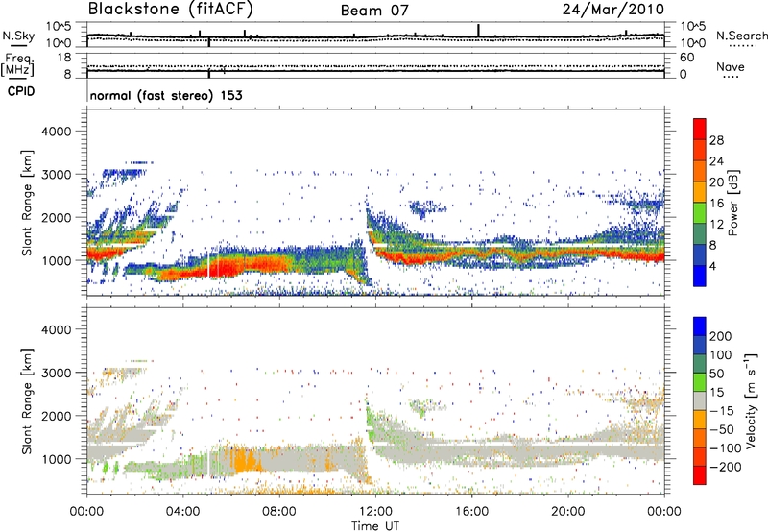Click the Blackstone (fitACF) title text
768x532 pixels.
[x=171, y=10]
